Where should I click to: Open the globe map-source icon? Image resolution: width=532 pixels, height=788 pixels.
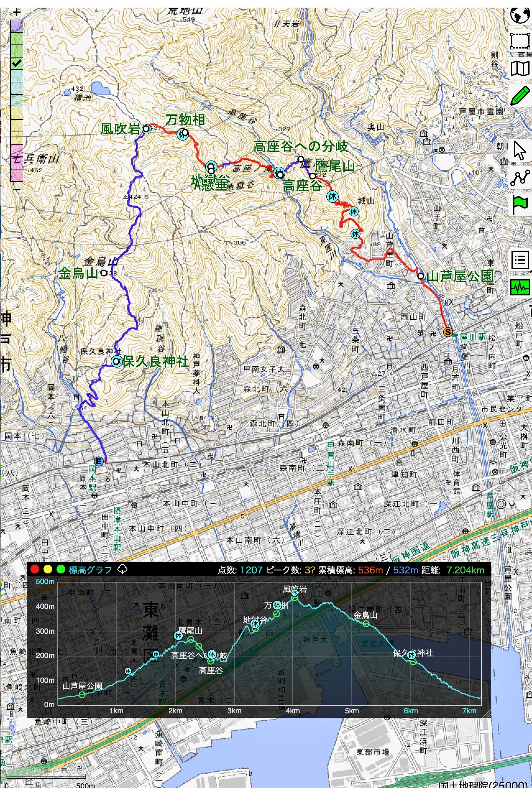pos(520,15)
